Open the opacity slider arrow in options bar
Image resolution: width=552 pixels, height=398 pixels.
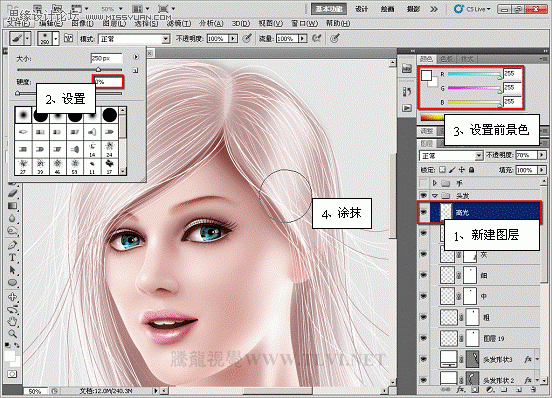click(233, 38)
